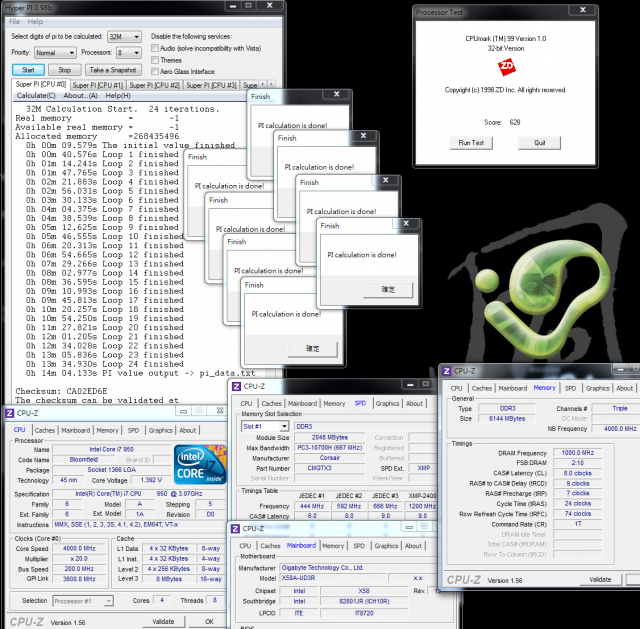
Task: Click the DRAM Frequency value 1000.0 MHz
Action: [578, 453]
